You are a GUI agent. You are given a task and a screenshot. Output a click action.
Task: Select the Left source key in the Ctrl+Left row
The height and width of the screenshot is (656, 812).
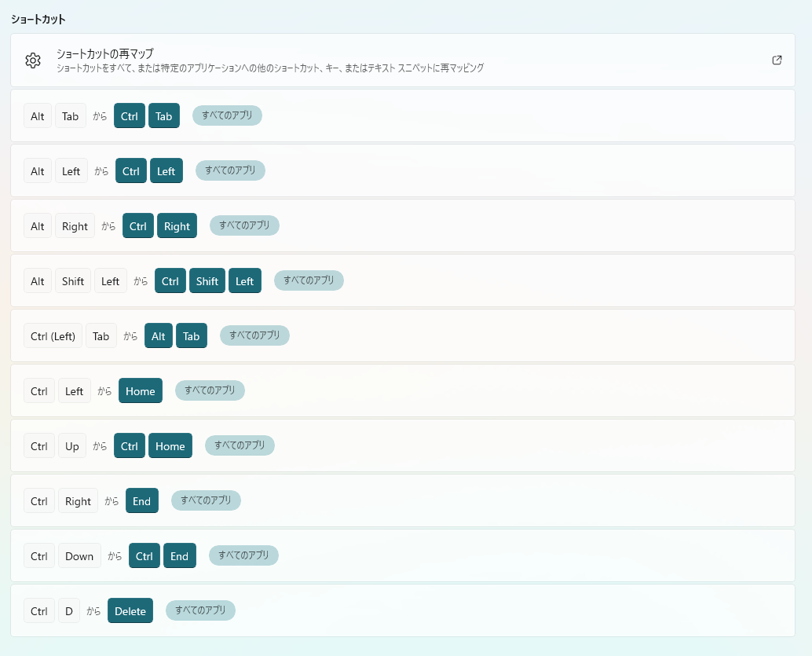74,390
